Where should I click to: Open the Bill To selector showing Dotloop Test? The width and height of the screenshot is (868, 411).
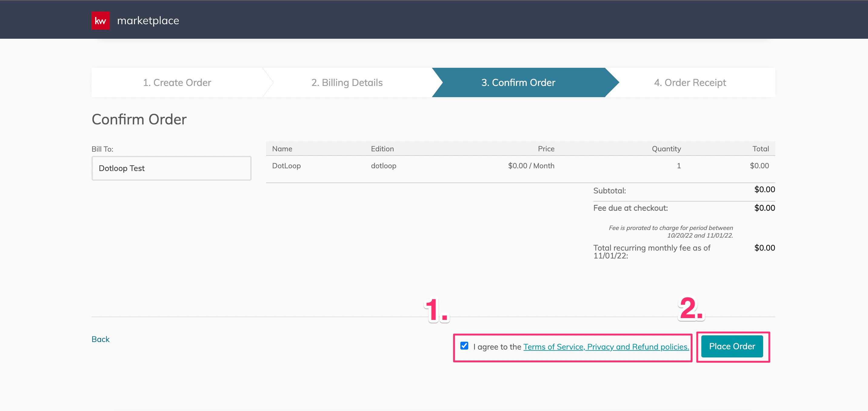point(171,168)
